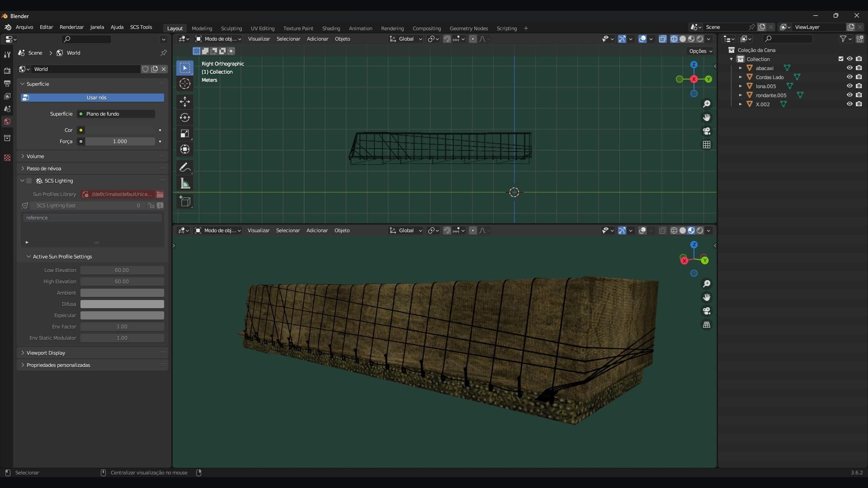Switch to the Shading workspace tab
The image size is (868, 488).
(x=331, y=28)
